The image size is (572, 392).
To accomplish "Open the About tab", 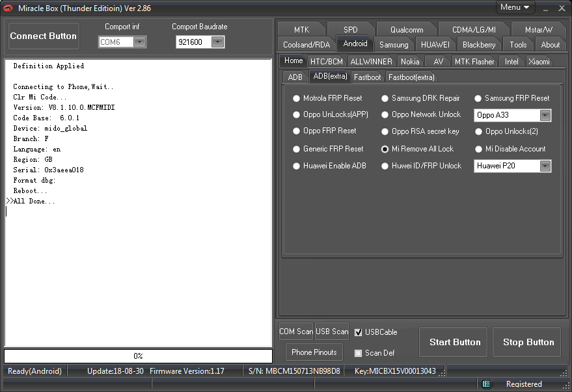I will [x=550, y=44].
